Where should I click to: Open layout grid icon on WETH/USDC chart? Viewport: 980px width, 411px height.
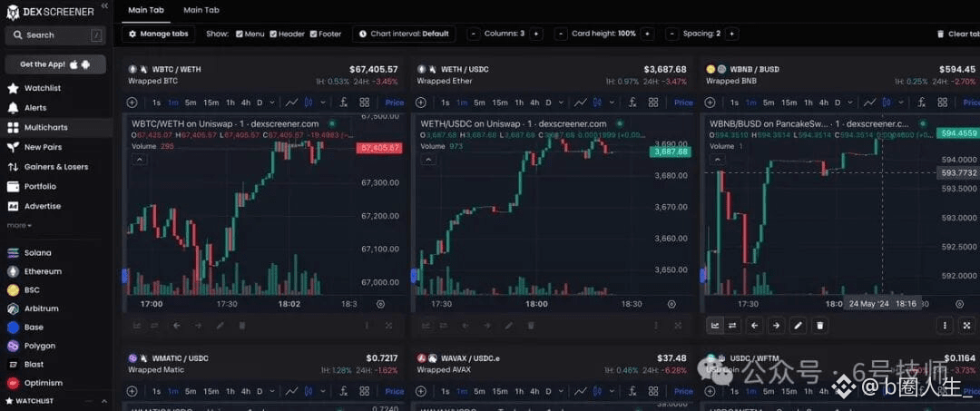[653, 103]
